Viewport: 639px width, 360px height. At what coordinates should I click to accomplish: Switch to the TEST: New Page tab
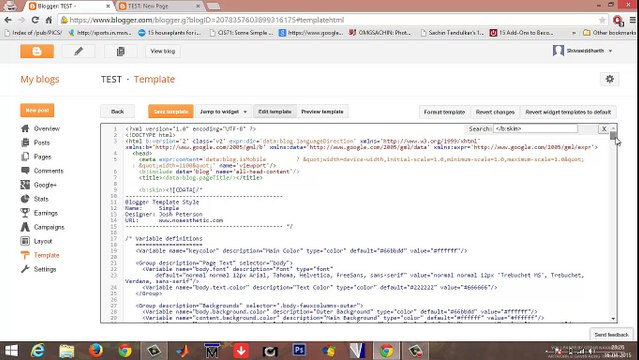tap(160, 6)
